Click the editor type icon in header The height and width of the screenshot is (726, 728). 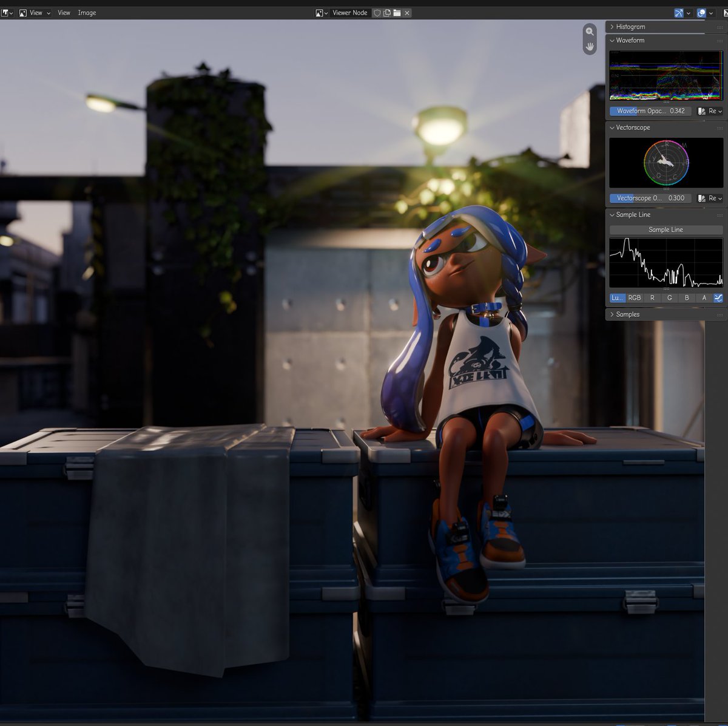pyautogui.click(x=4, y=13)
